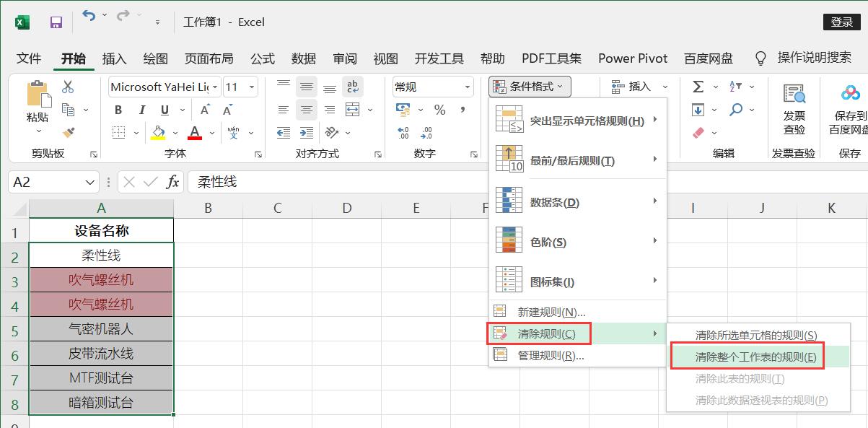Image resolution: width=868 pixels, height=428 pixels.
Task: Click the Cut scissors icon
Action: (68, 87)
